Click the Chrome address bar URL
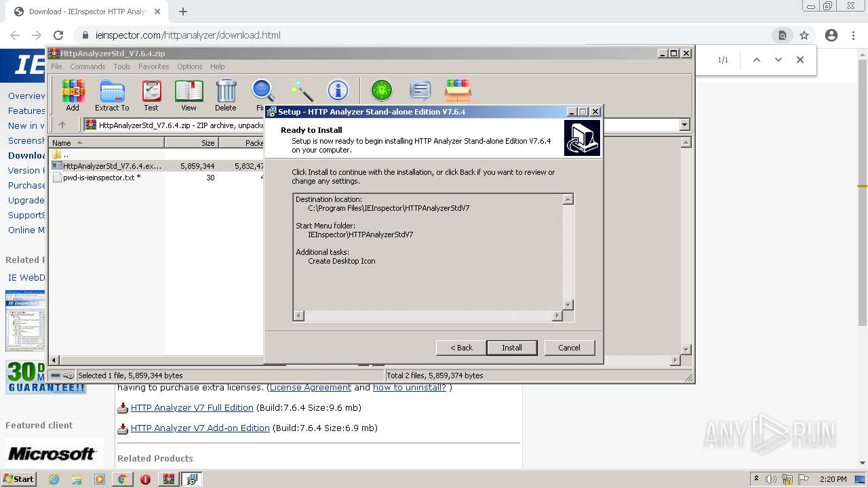Viewport: 868px width, 488px height. (x=188, y=35)
